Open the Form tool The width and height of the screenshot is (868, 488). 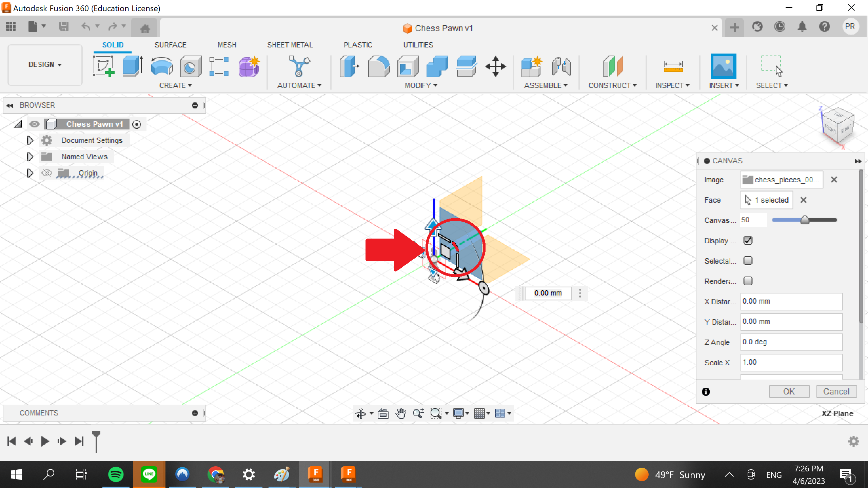(249, 66)
